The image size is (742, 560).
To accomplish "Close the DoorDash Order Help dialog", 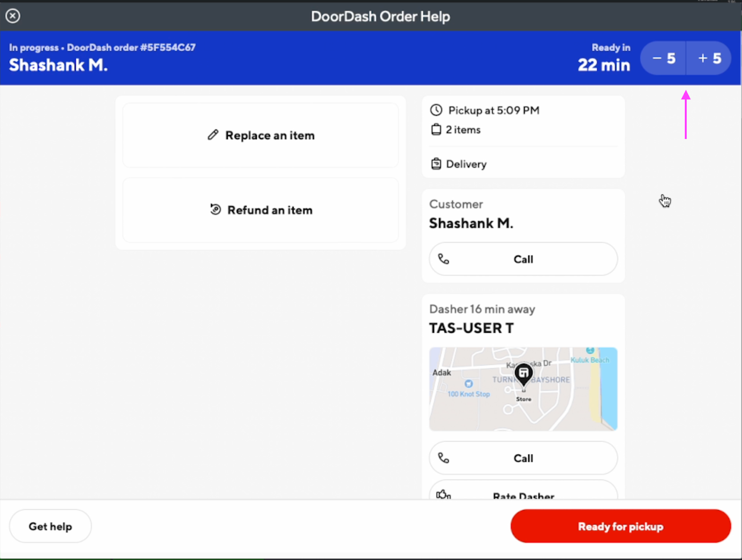I will coord(13,16).
